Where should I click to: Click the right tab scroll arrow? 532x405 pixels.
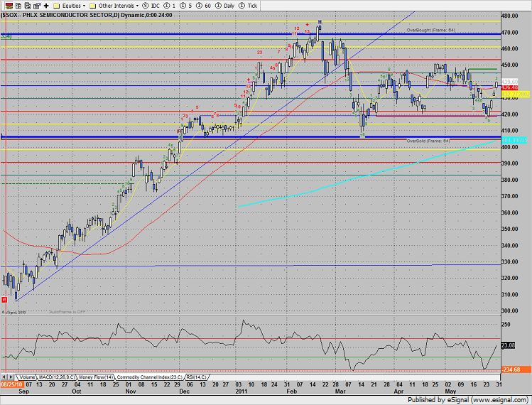(x=11, y=377)
